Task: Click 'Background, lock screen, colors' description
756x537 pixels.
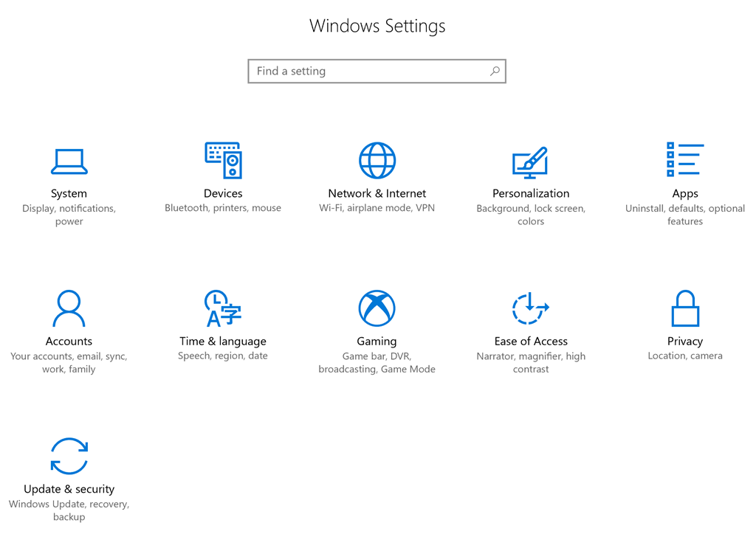Action: click(531, 215)
